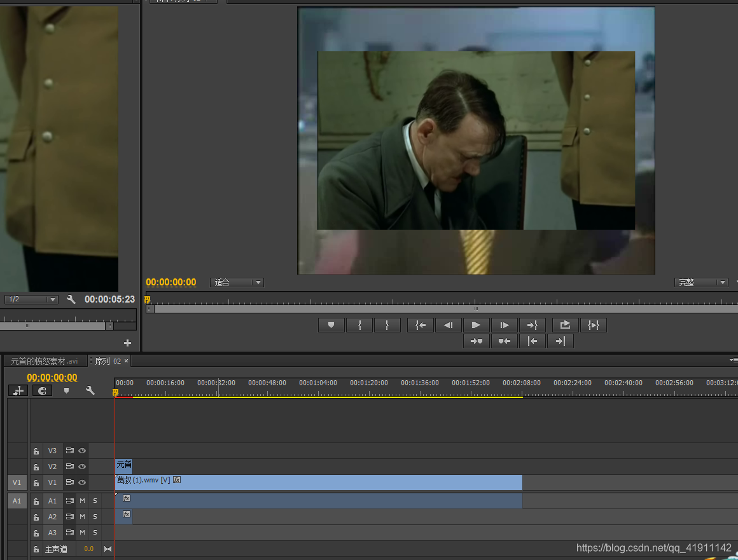
Task: Step back one frame
Action: point(448,325)
